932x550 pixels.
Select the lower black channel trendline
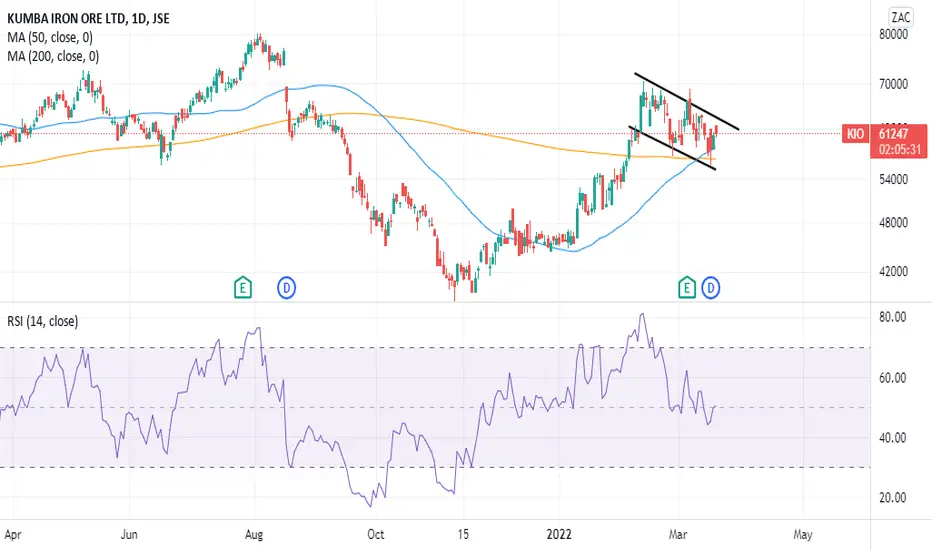click(x=673, y=148)
